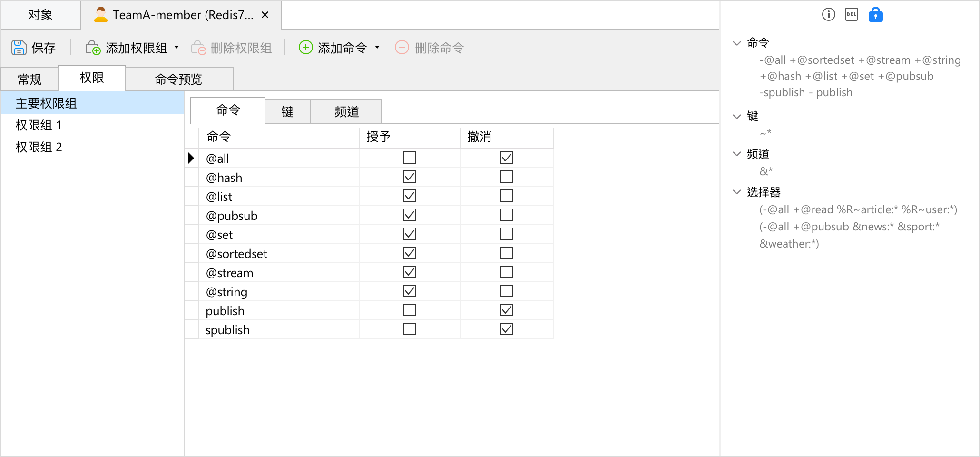980x457 pixels.
Task: Click the Add Permission Group (添加权限组) icon
Action: (93, 48)
